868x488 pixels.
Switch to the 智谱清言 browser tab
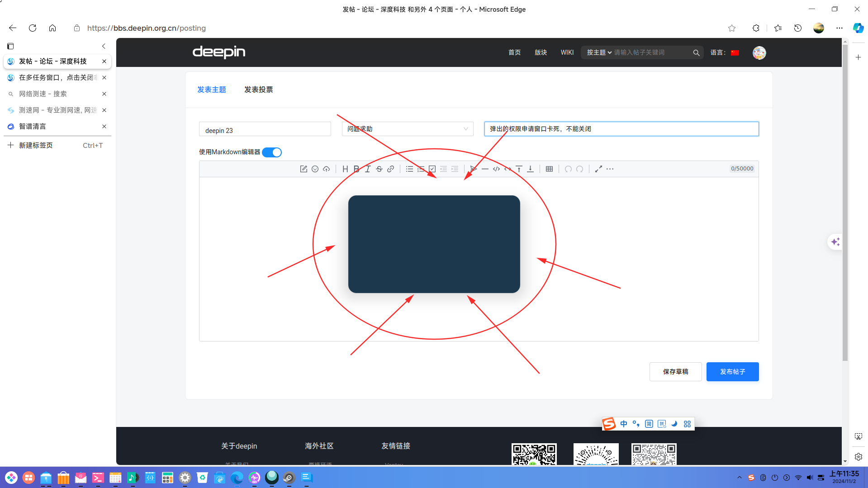57,127
